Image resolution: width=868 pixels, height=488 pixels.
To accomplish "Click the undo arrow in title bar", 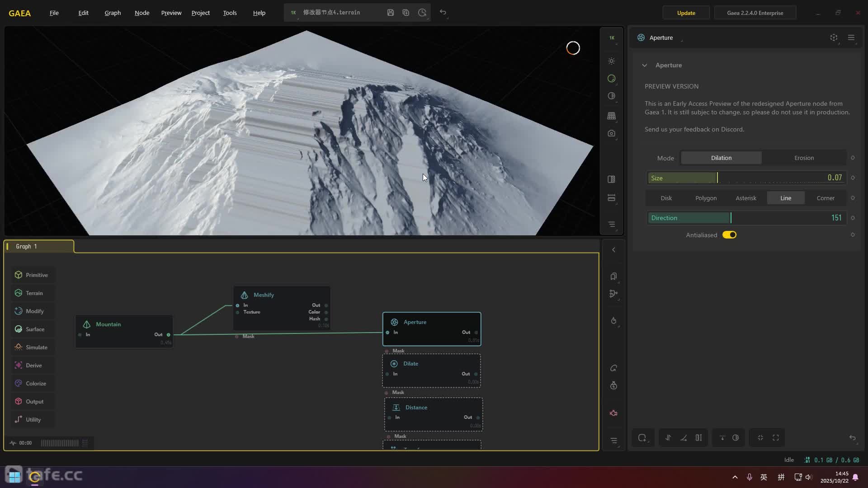I will point(443,13).
